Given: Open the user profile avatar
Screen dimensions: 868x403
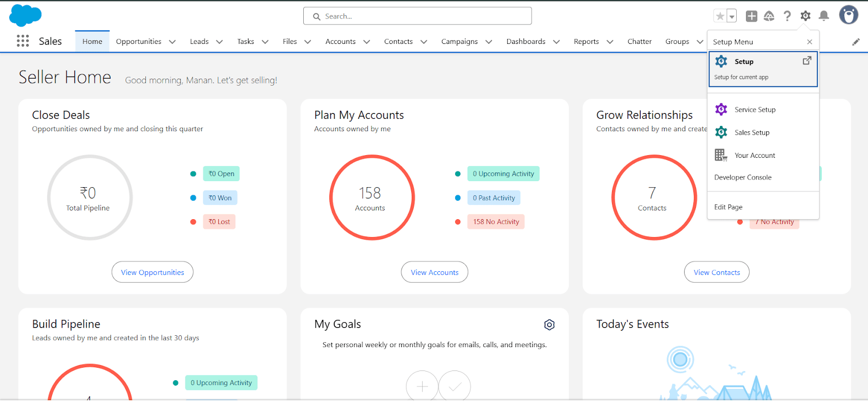Looking at the screenshot, I should pyautogui.click(x=848, y=15).
